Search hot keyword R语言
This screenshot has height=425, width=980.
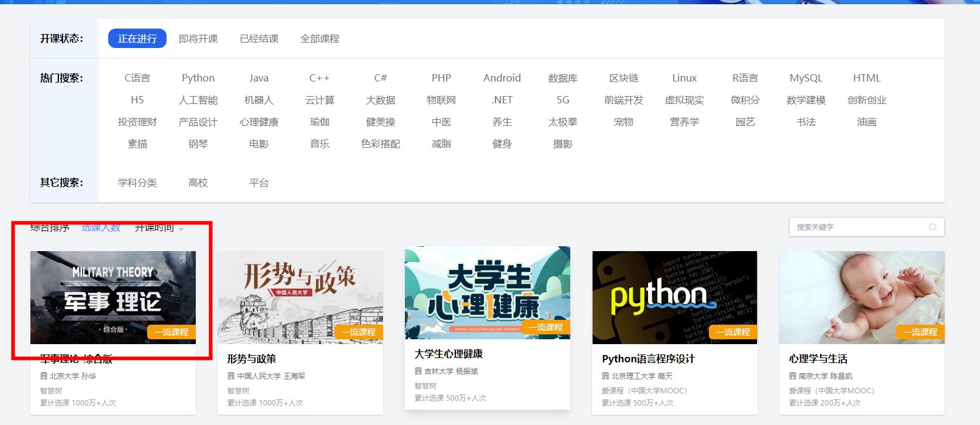pyautogui.click(x=745, y=78)
